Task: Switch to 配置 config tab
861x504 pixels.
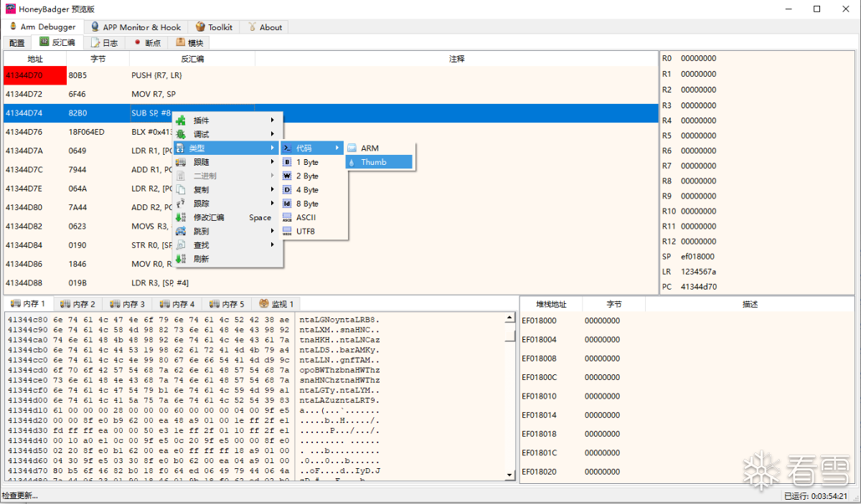Action: coord(17,43)
